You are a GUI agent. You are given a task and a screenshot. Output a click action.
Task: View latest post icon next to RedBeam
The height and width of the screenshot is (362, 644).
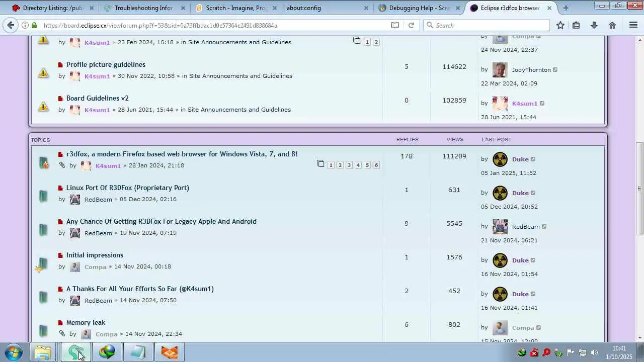(544, 227)
